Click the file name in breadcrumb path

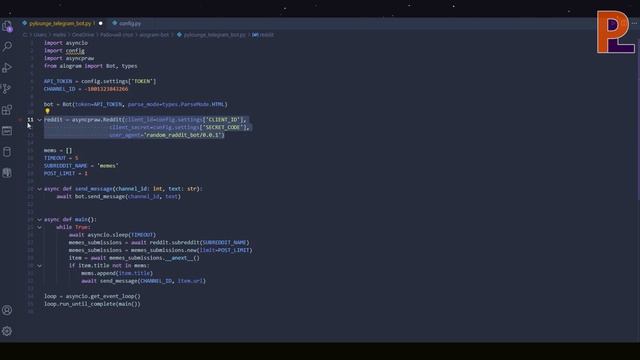click(214, 35)
